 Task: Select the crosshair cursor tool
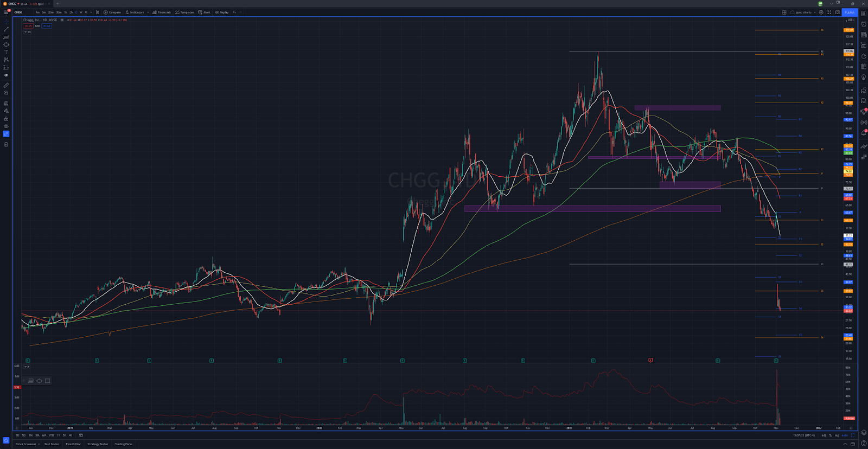(x=6, y=22)
